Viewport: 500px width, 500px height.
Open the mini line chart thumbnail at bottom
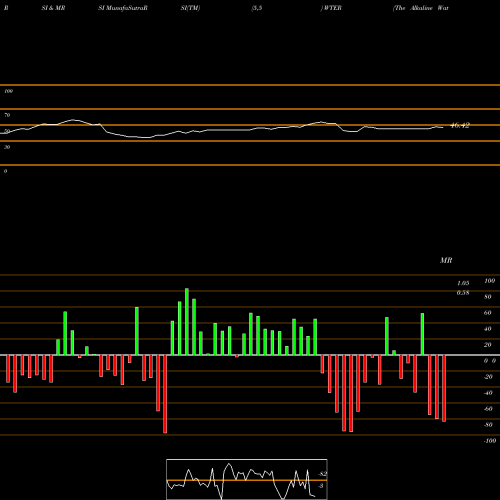coord(247,479)
